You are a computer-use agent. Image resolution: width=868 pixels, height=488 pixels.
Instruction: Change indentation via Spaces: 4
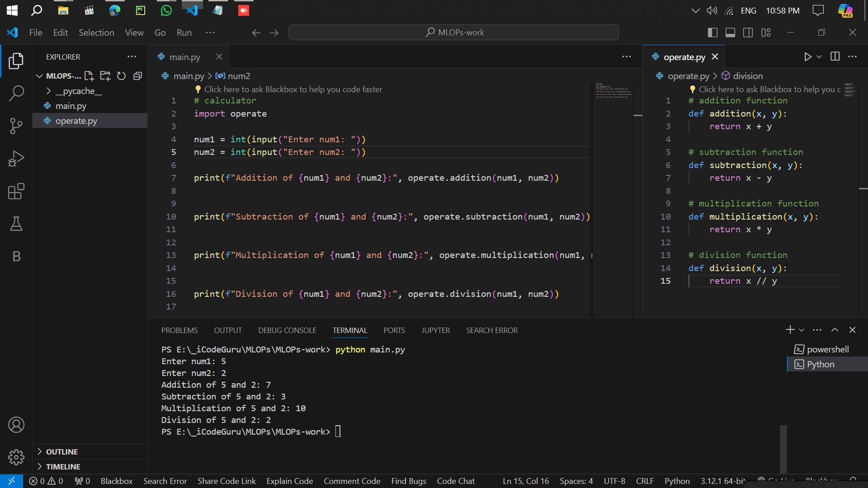[576, 481]
